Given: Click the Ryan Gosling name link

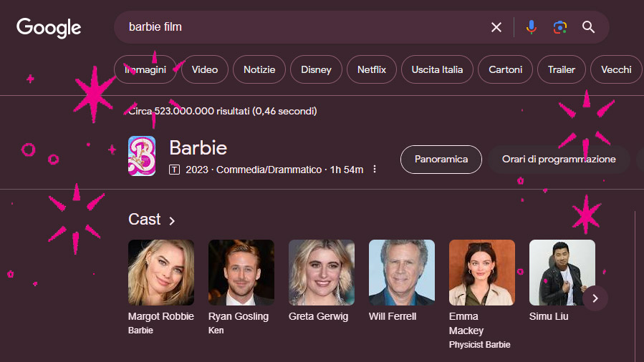Looking at the screenshot, I should [239, 316].
